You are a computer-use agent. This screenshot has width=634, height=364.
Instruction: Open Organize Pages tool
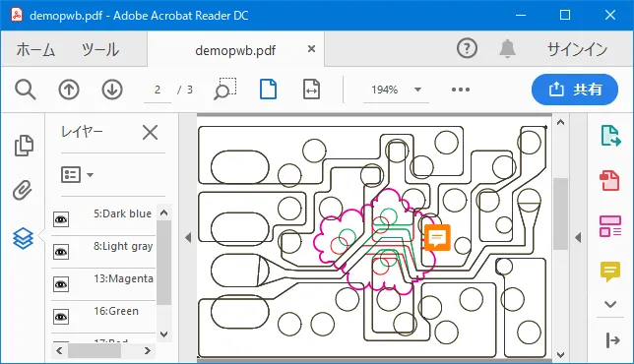click(610, 226)
